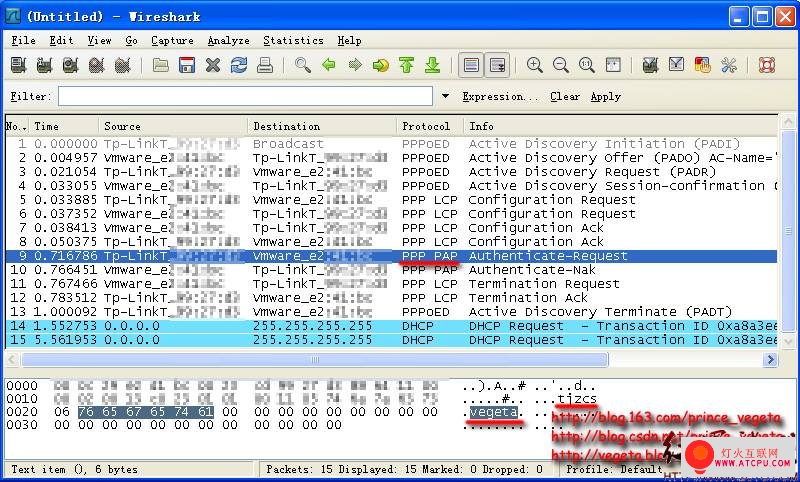Screen dimensions: 800x482
Task: Open the View menu
Action: pos(99,40)
